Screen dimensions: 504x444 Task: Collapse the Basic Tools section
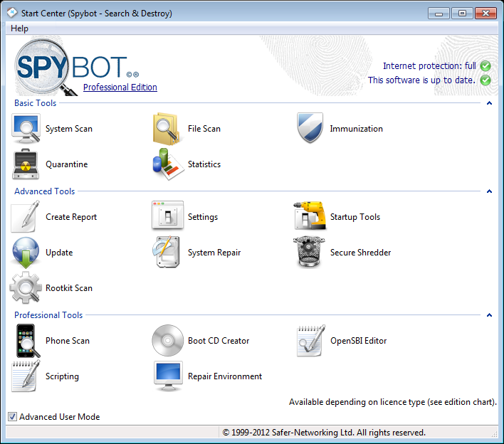(490, 103)
